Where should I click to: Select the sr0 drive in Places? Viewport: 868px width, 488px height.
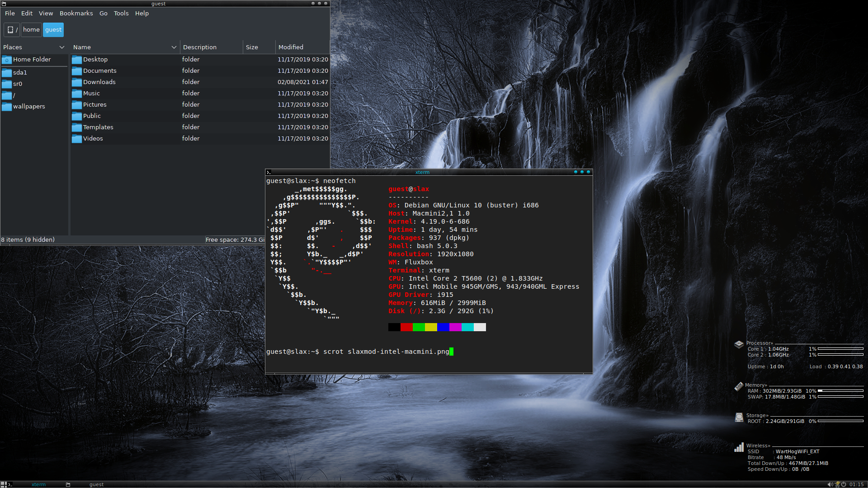17,84
